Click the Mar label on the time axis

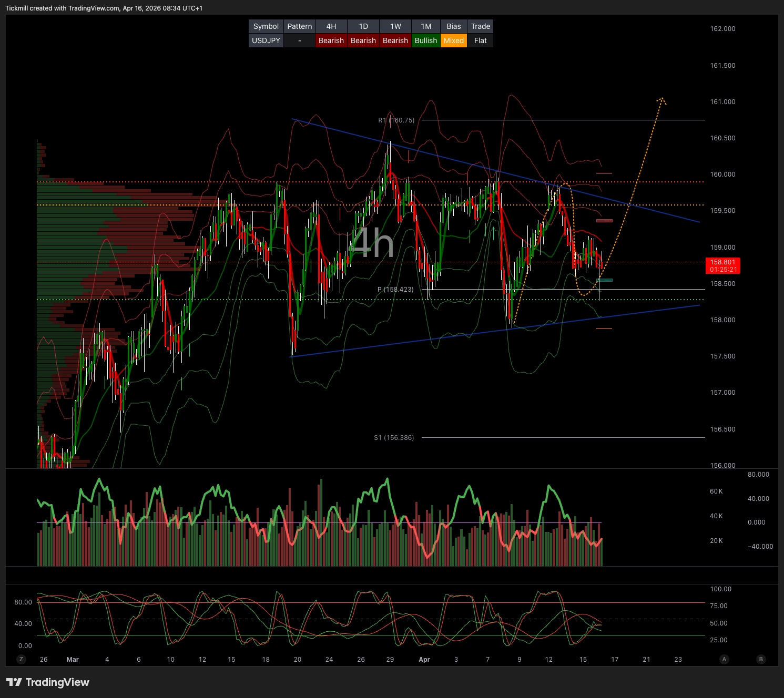(73, 660)
